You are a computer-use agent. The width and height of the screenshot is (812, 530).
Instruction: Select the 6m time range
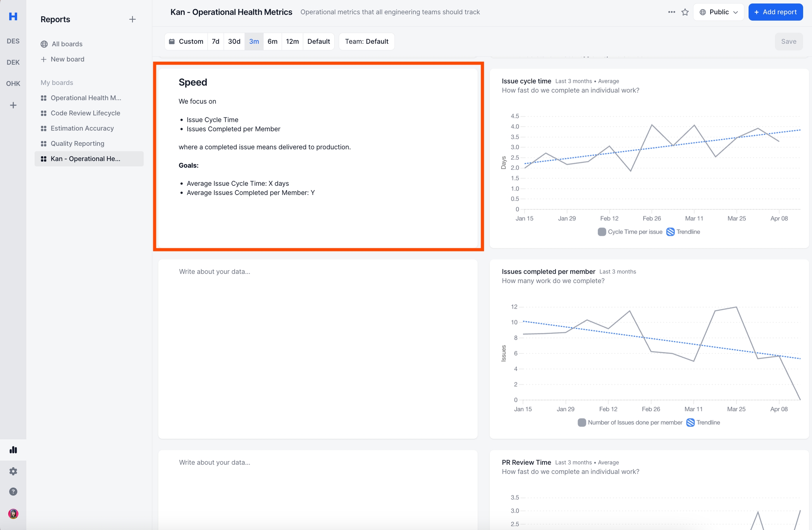pyautogui.click(x=272, y=41)
